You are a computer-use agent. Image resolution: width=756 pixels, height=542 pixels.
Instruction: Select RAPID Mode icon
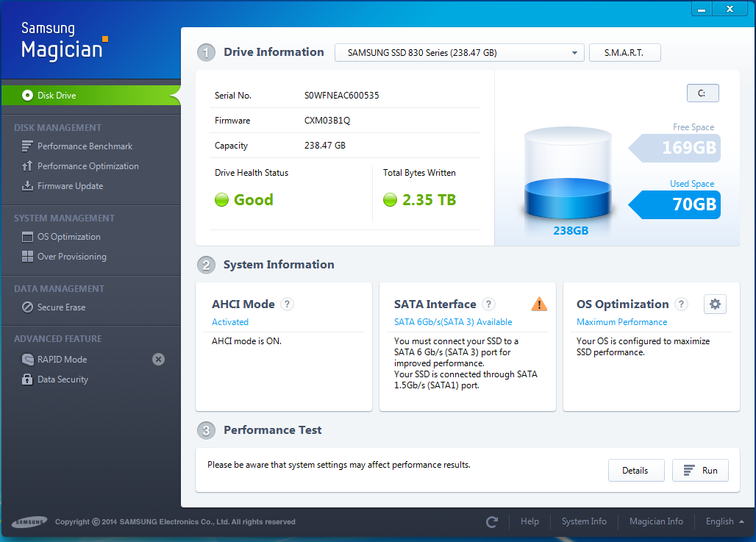click(x=27, y=359)
